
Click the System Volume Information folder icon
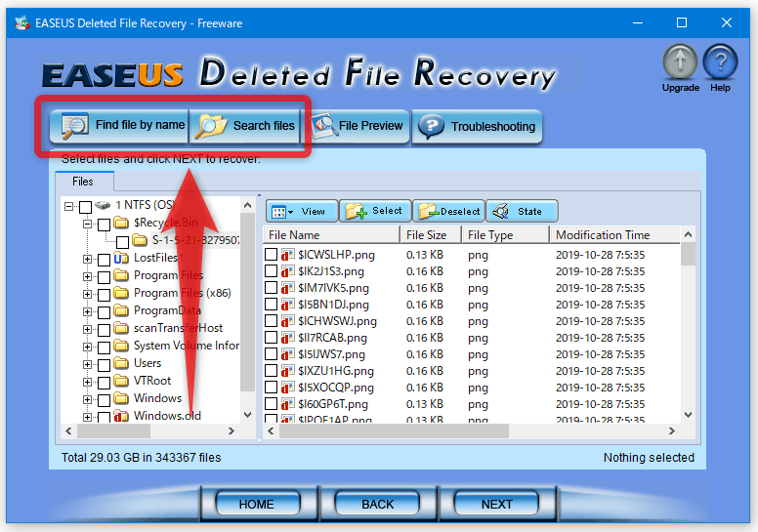tap(121, 345)
